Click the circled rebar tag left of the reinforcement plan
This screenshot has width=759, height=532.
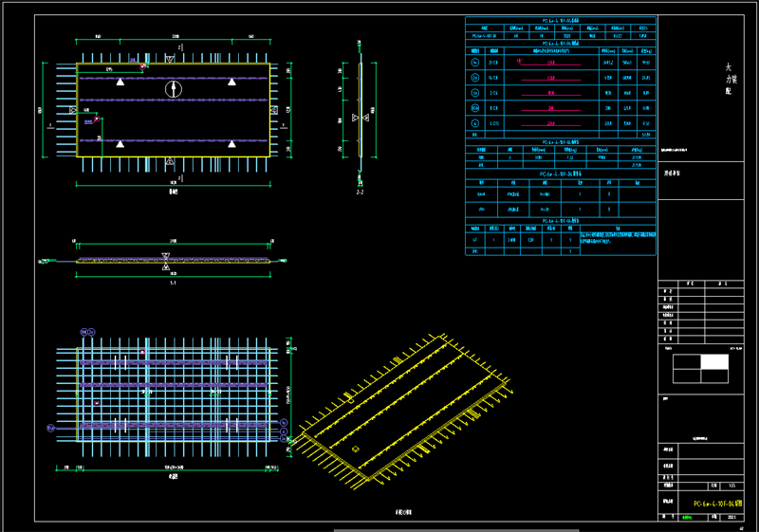pyautogui.click(x=50, y=428)
